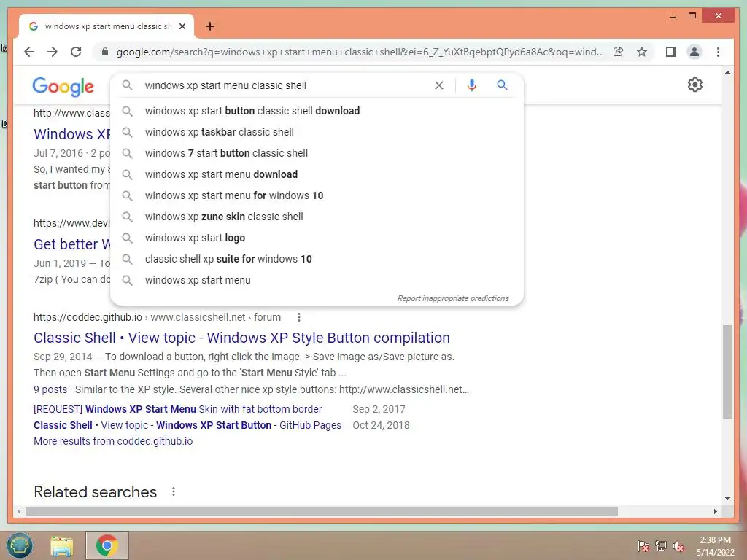This screenshot has width=747, height=560.
Task: Click the horizontal scroll left arrow
Action: click(x=19, y=511)
